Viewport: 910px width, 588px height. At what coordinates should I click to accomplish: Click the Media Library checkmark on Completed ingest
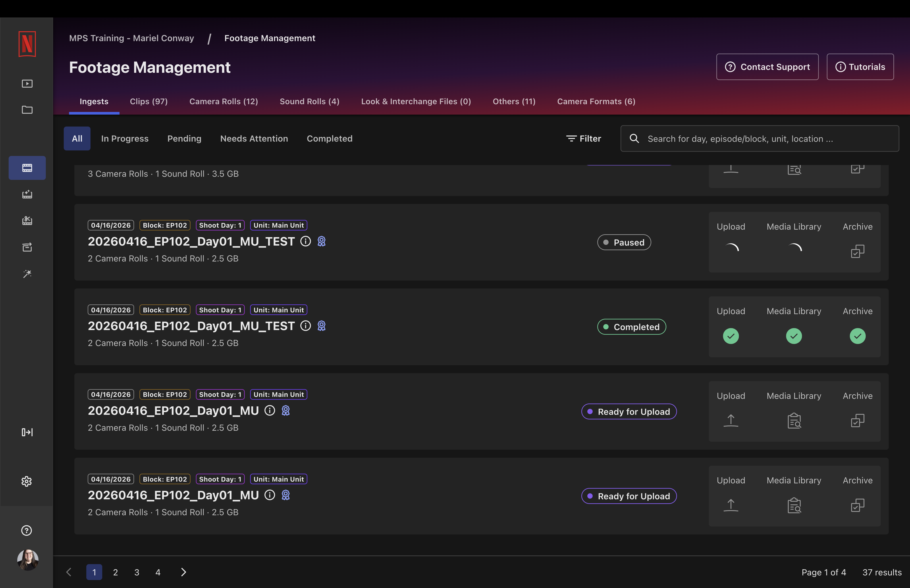[x=794, y=336]
